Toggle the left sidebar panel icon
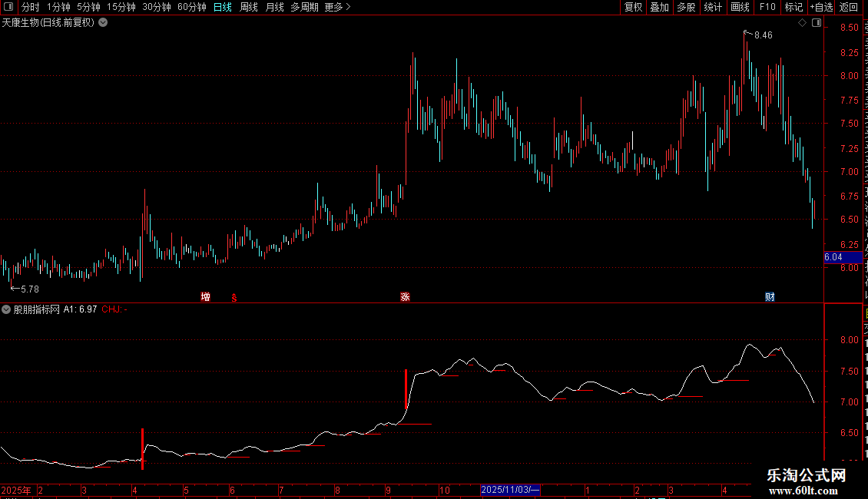 tap(8, 7)
